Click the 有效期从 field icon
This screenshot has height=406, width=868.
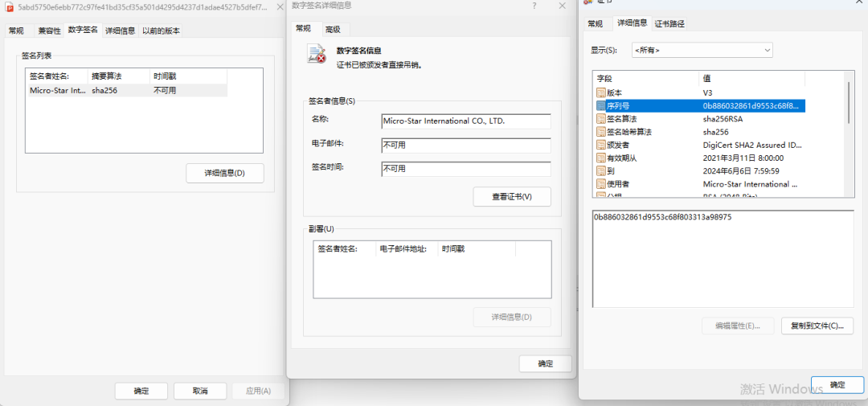(601, 158)
